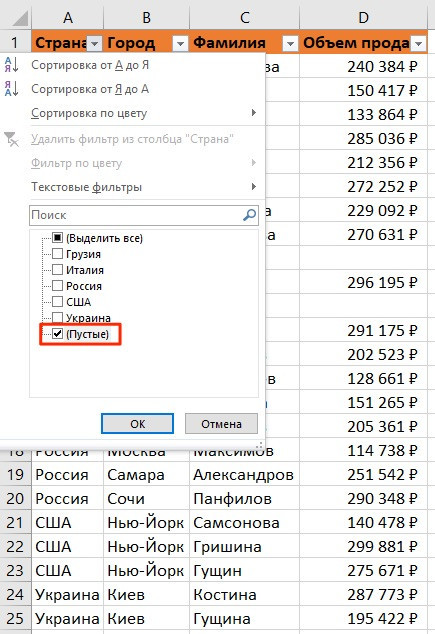Check the Украина checkbox
Screen dimensions: 435x634
[x=57, y=317]
